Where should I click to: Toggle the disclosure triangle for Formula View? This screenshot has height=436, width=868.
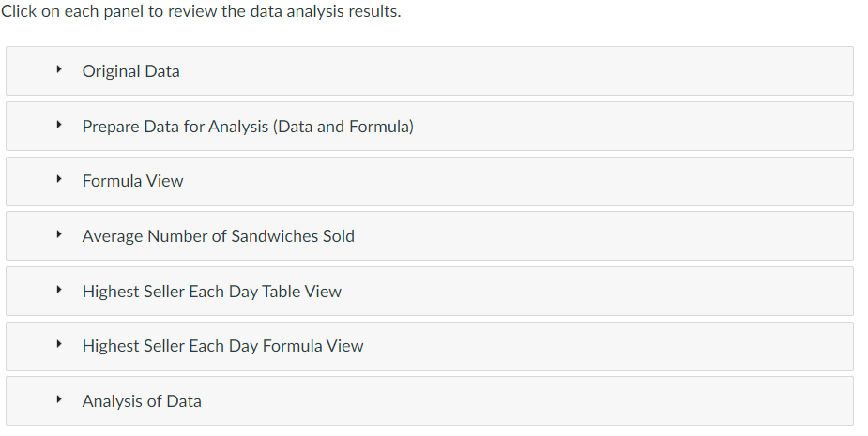click(59, 181)
